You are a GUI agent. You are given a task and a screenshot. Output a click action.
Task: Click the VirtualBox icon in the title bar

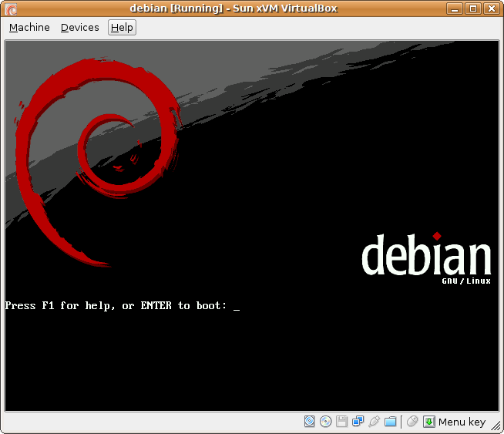click(x=12, y=9)
